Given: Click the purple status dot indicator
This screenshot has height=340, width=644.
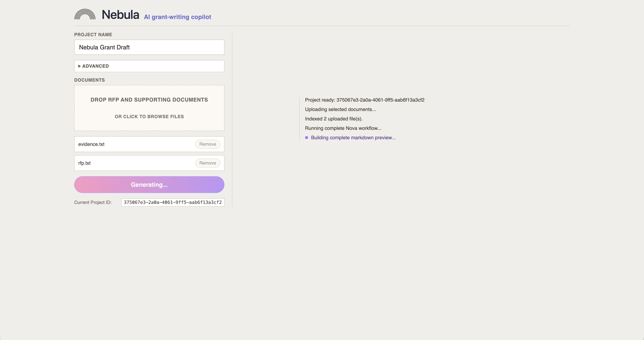Looking at the screenshot, I should 307,138.
